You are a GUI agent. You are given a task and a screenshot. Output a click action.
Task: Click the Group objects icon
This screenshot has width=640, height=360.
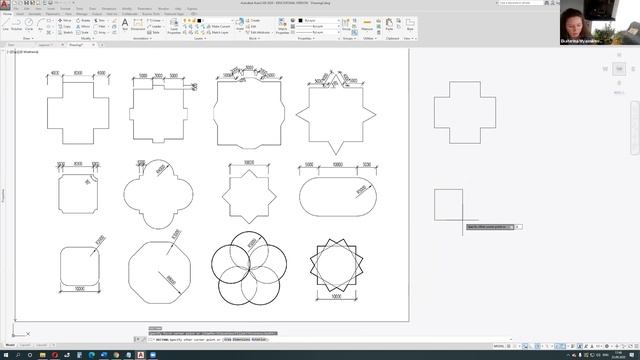346,24
